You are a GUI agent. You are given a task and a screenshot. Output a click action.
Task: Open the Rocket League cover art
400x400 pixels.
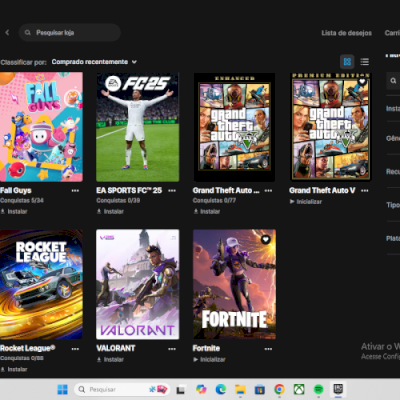[41, 284]
